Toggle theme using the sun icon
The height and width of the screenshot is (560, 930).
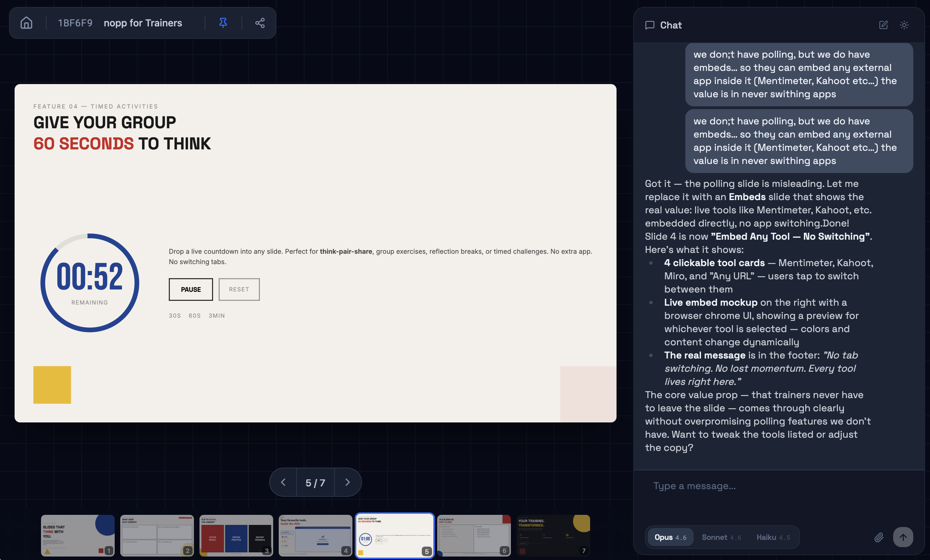click(904, 25)
